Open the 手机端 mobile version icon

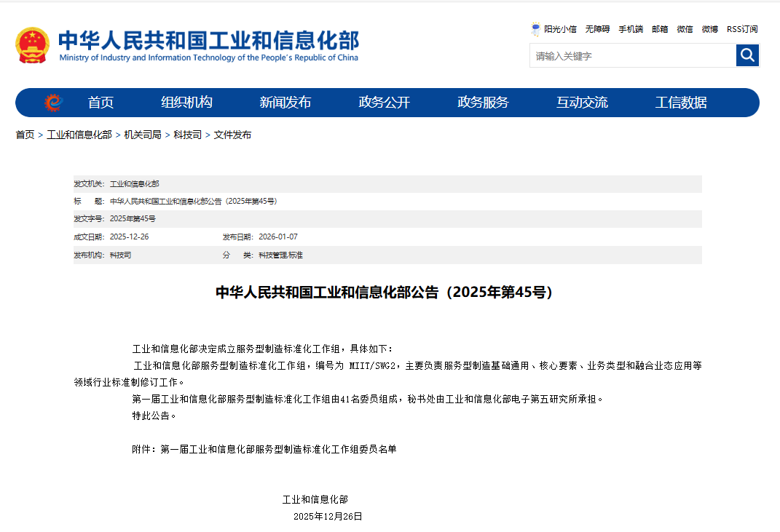click(630, 29)
